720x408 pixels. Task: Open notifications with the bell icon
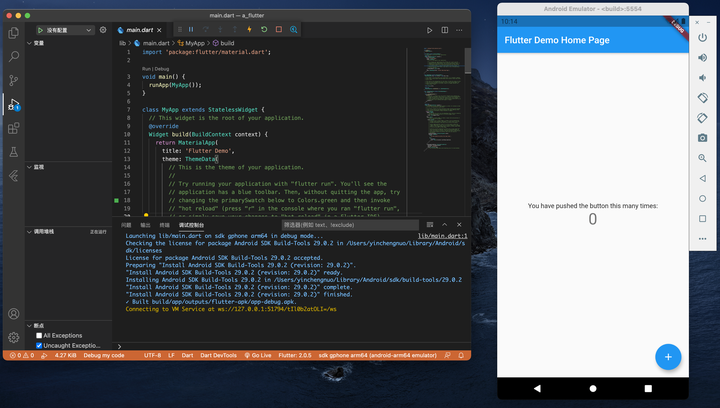(461, 355)
